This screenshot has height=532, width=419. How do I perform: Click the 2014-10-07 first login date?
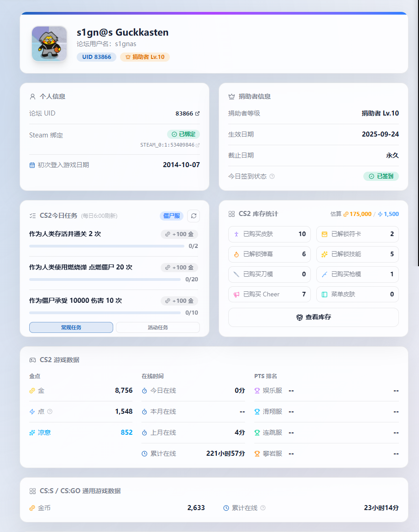point(181,165)
